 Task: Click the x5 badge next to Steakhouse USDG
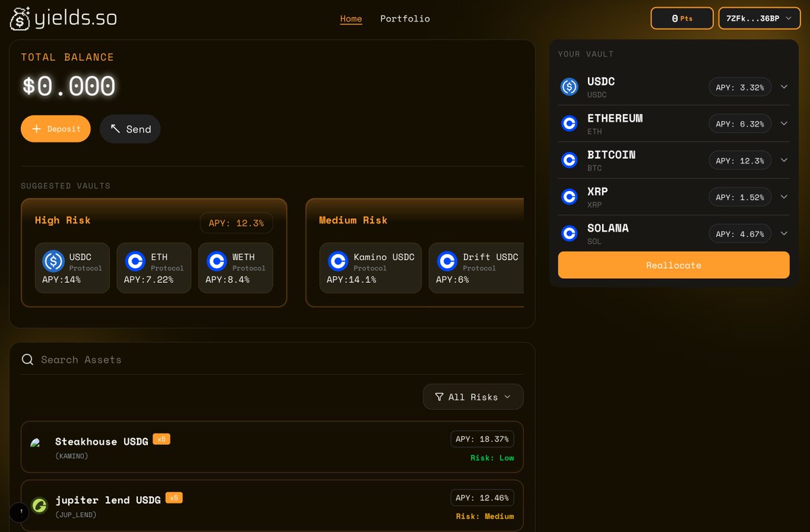pos(161,439)
